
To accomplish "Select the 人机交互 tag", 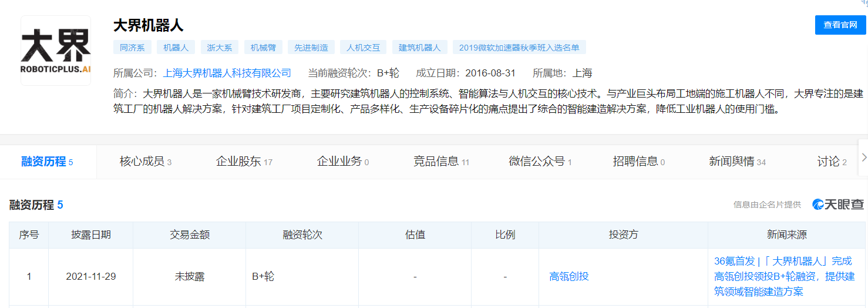I will pyautogui.click(x=364, y=48).
